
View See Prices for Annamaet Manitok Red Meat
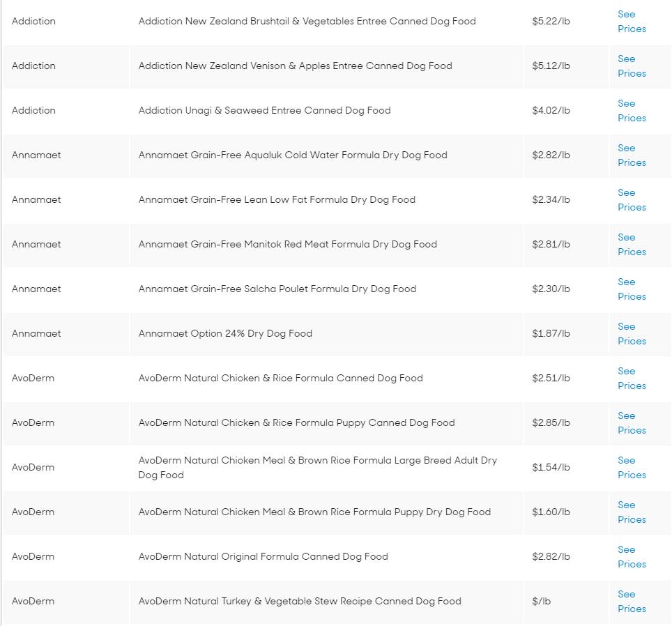(632, 244)
